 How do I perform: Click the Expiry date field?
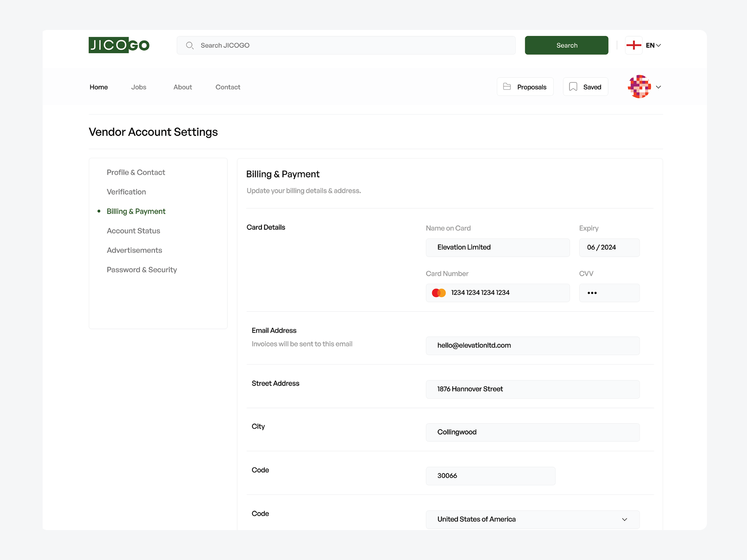(x=609, y=247)
